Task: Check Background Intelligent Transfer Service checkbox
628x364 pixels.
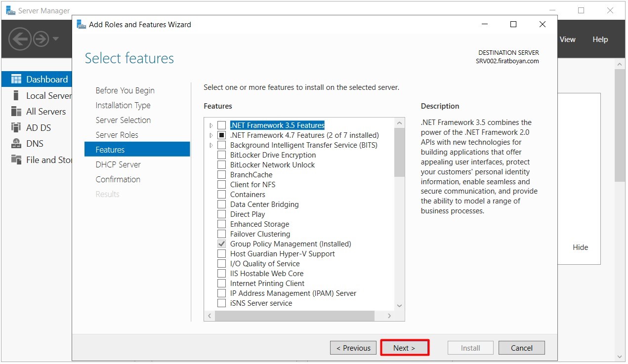Action: point(221,145)
